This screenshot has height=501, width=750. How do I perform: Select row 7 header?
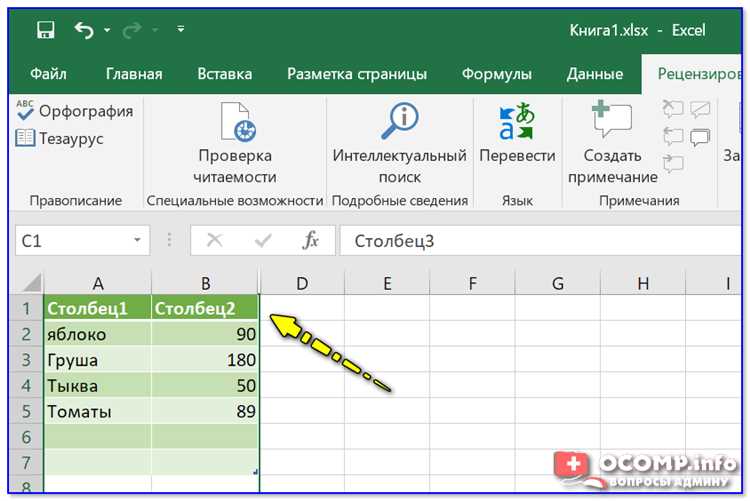pyautogui.click(x=26, y=463)
